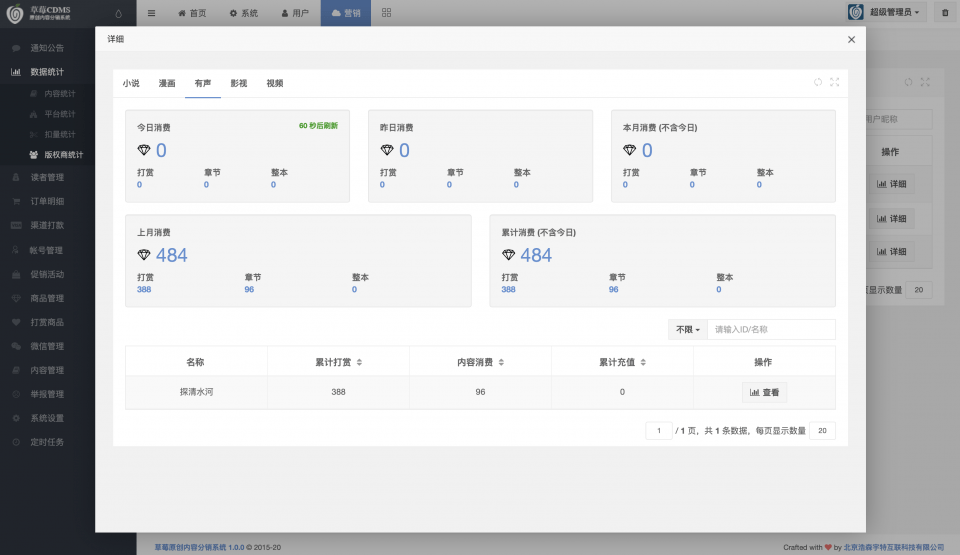The image size is (960, 555).
Task: Click the hamburger menu icon in top bar
Action: (151, 13)
